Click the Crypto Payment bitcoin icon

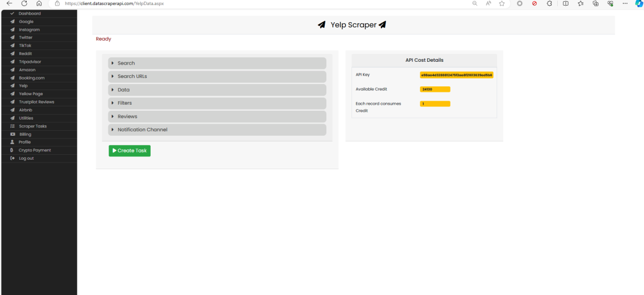click(x=12, y=150)
